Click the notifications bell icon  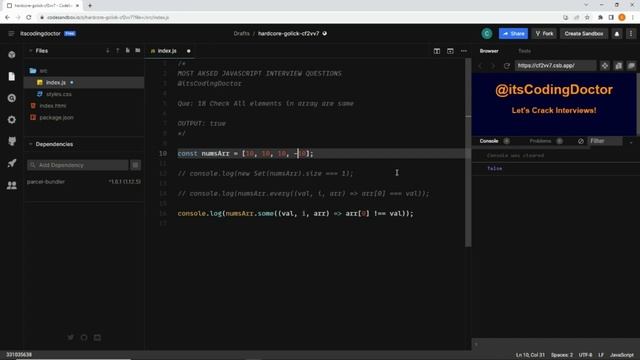coord(617,34)
